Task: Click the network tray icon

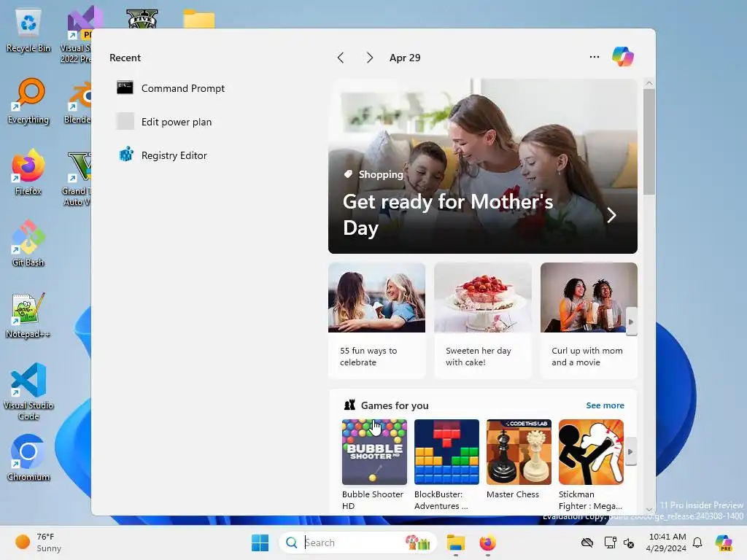Action: [610, 542]
